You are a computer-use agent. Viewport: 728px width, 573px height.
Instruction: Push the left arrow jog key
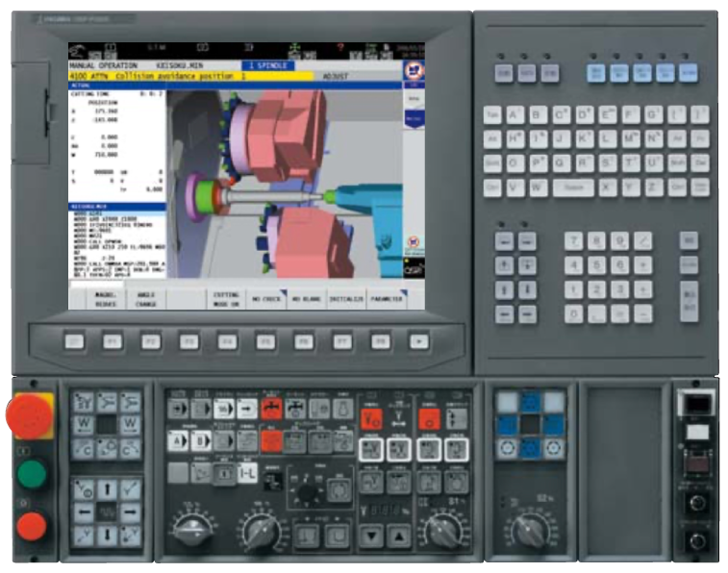(85, 512)
